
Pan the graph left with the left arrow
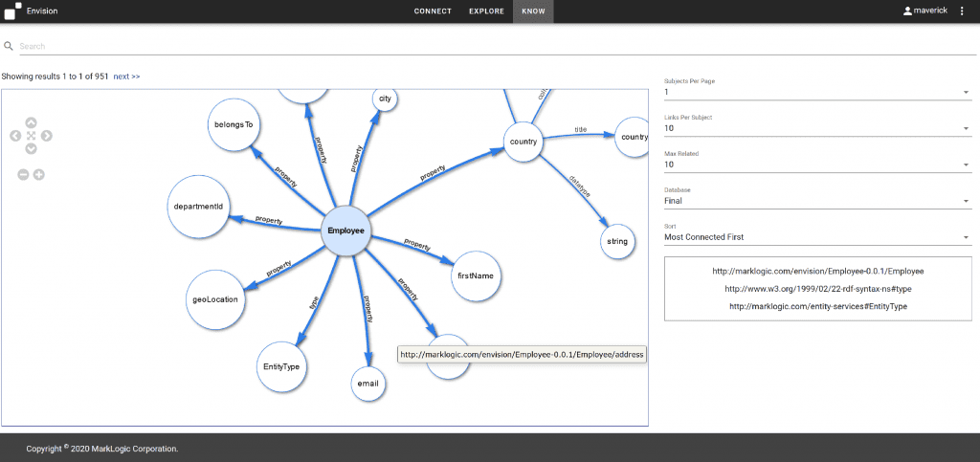click(15, 136)
